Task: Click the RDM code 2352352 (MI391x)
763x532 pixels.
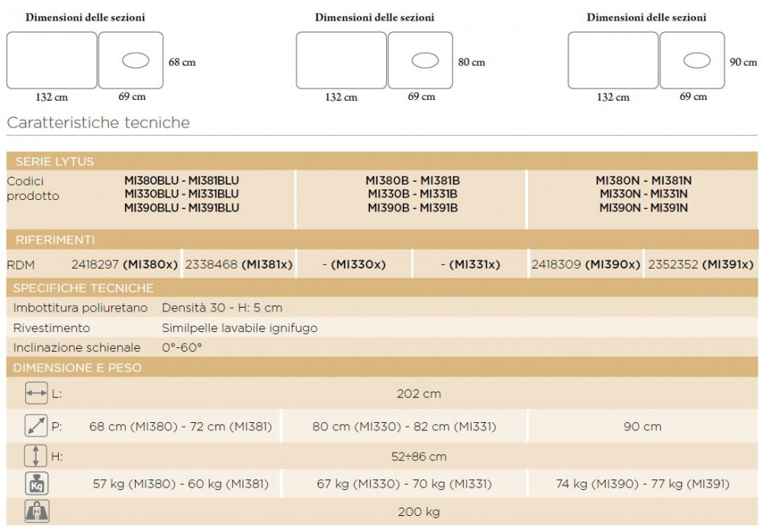Action: 700,264
